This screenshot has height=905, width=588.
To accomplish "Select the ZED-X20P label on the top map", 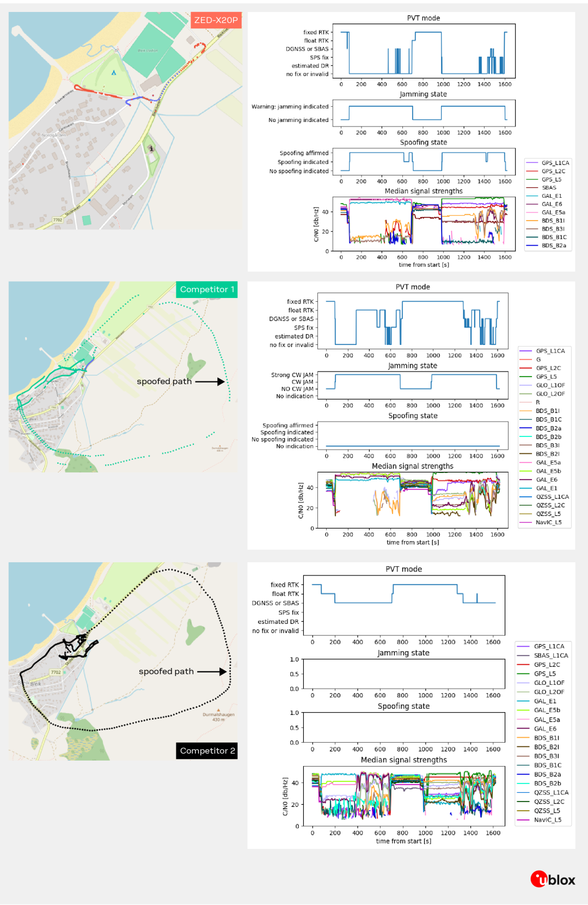I will 216,20.
